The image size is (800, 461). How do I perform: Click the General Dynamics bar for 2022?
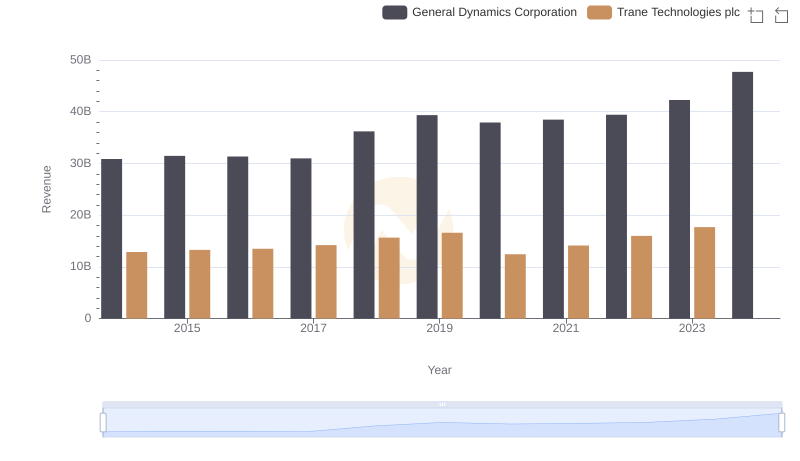click(616, 217)
